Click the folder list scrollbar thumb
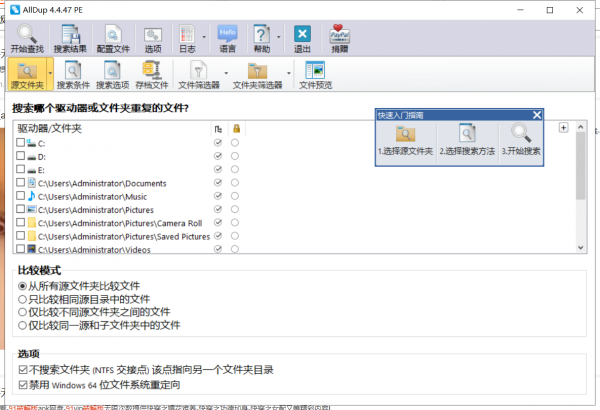The height and width of the screenshot is (410, 600). click(x=580, y=165)
